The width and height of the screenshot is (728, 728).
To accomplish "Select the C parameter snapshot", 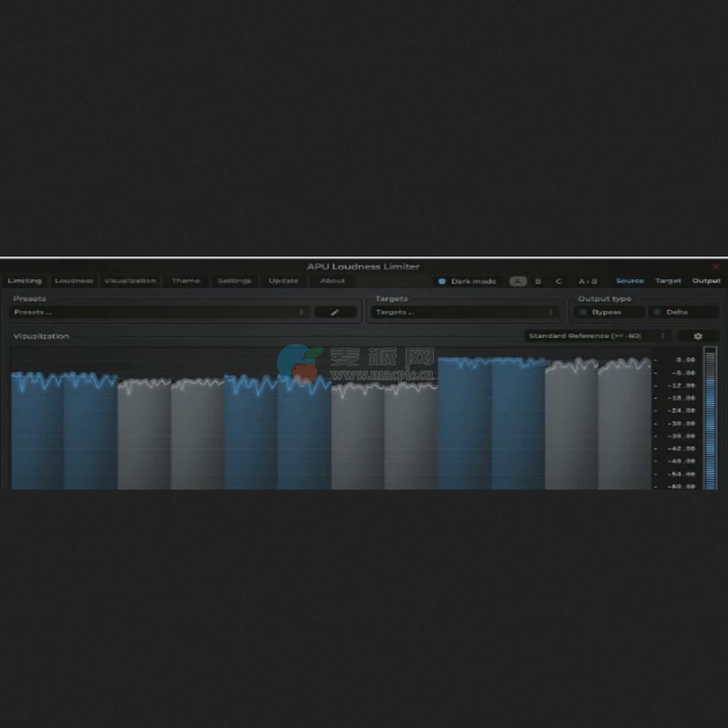I will 559,281.
